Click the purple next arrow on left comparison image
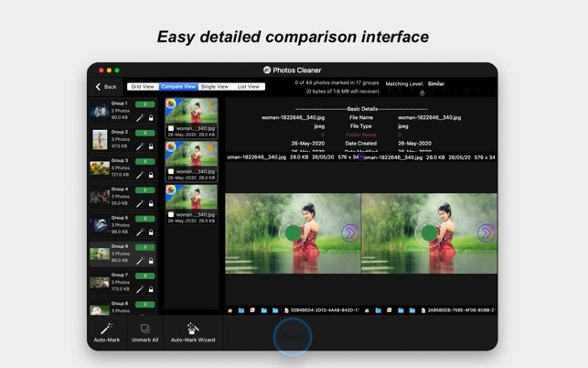Screen dimensions: 588x368 click(350, 233)
